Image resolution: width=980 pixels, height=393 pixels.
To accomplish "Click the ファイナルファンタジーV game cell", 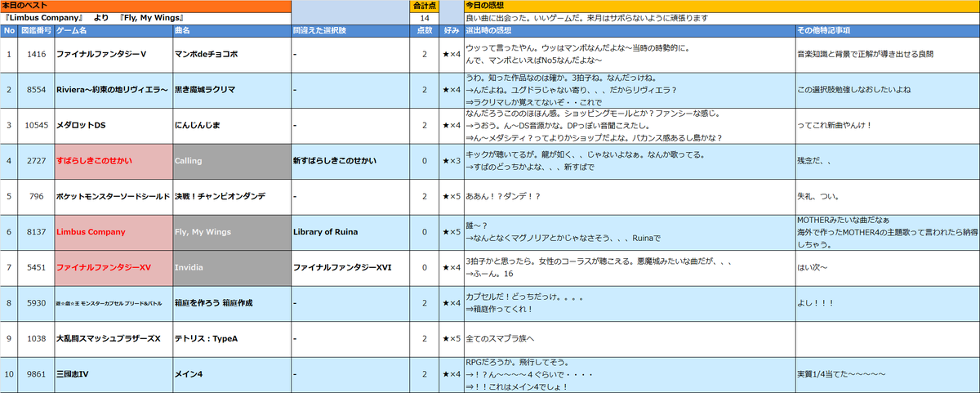I will click(113, 54).
